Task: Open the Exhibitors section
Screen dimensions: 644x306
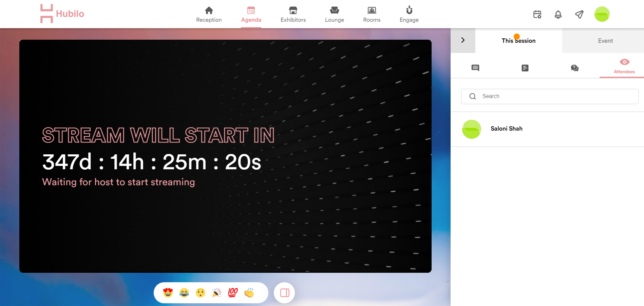Action: (293, 15)
